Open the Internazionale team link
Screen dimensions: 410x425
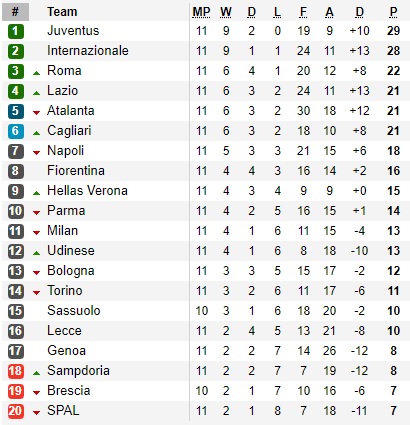88,51
